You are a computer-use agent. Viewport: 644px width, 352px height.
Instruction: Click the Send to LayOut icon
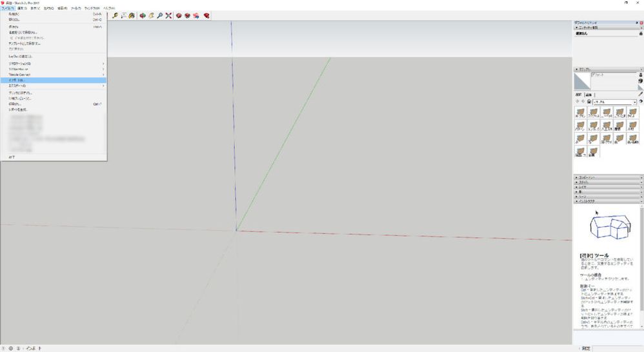pyautogui.click(x=196, y=15)
